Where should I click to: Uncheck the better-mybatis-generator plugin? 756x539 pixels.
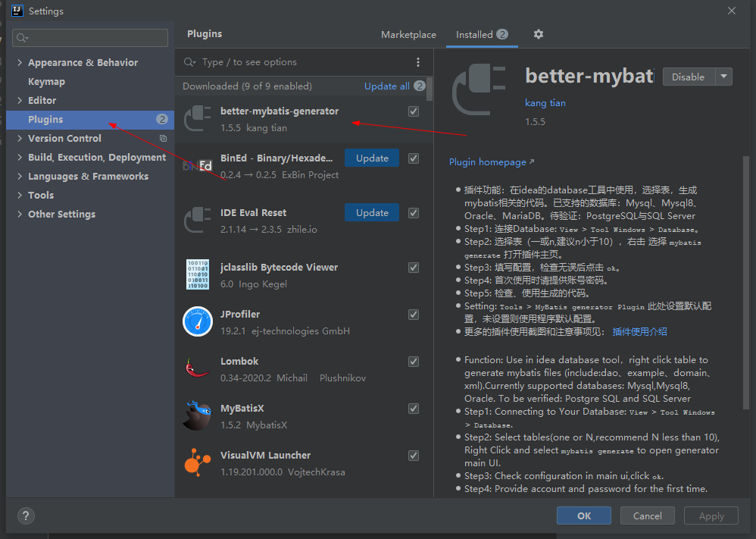(x=414, y=111)
